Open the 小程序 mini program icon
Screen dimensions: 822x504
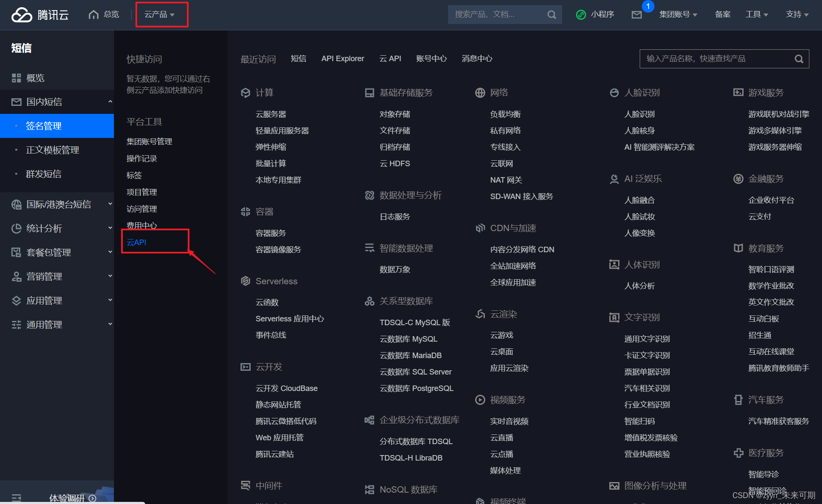[581, 15]
